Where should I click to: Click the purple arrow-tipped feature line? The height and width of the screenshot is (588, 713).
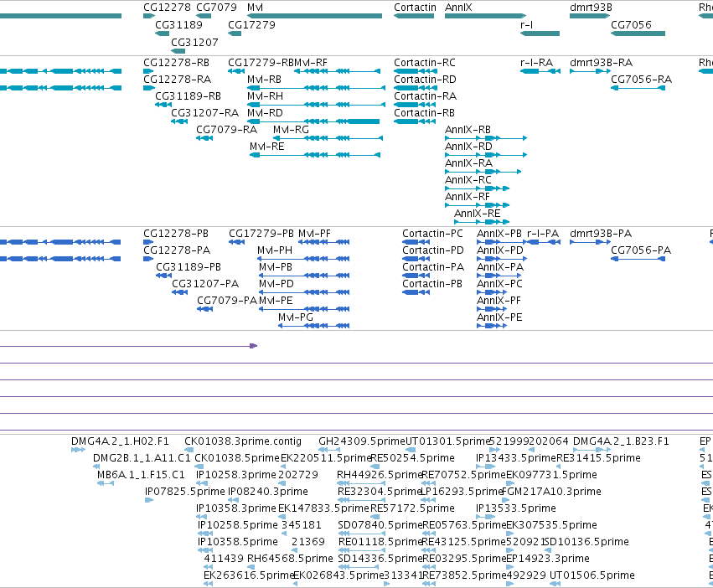129,346
